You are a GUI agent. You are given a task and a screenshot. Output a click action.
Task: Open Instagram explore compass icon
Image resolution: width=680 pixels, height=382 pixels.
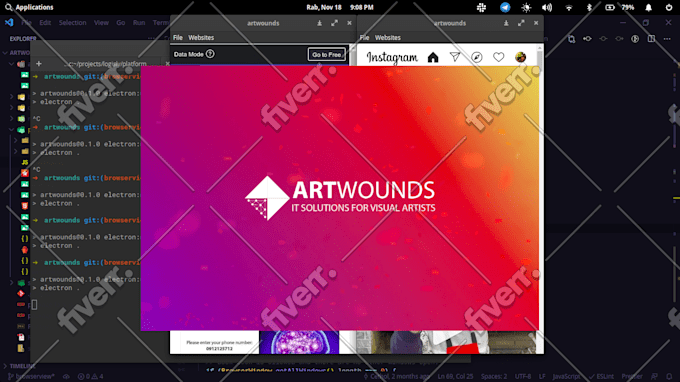click(477, 57)
